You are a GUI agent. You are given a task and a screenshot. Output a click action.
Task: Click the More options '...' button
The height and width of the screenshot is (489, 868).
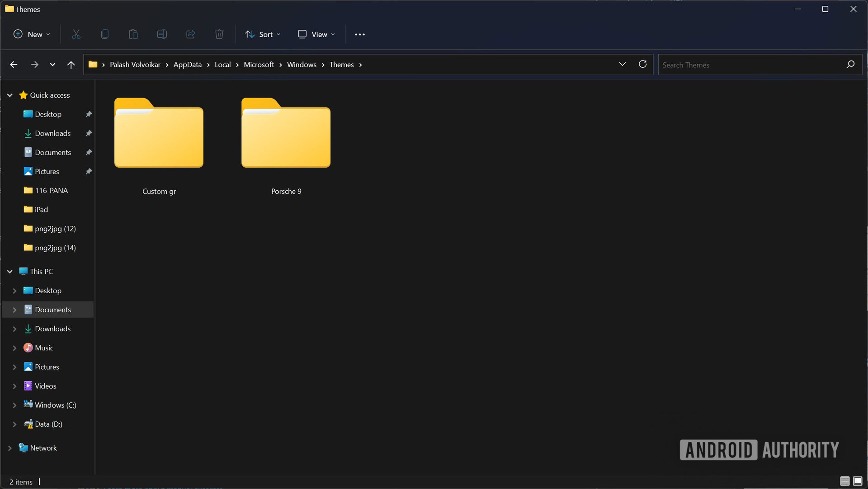[359, 34]
